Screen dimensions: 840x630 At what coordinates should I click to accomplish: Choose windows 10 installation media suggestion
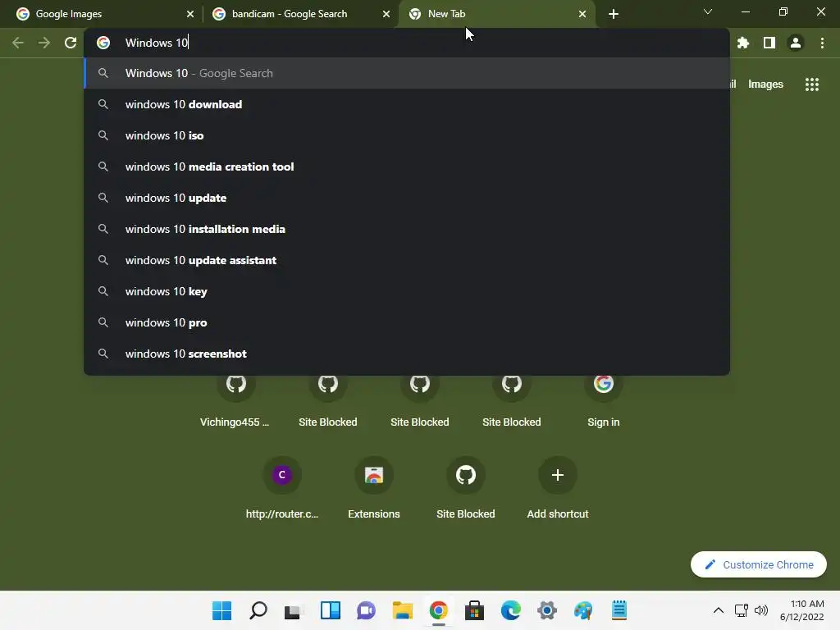point(407,229)
